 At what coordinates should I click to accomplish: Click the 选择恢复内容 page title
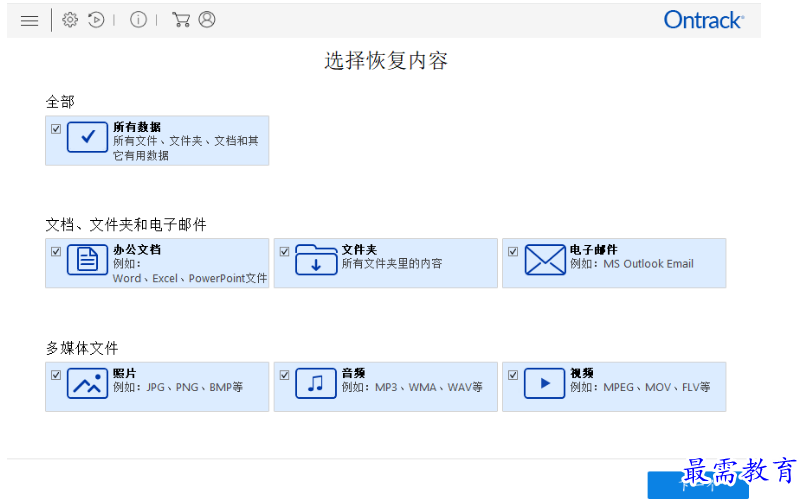tap(386, 61)
